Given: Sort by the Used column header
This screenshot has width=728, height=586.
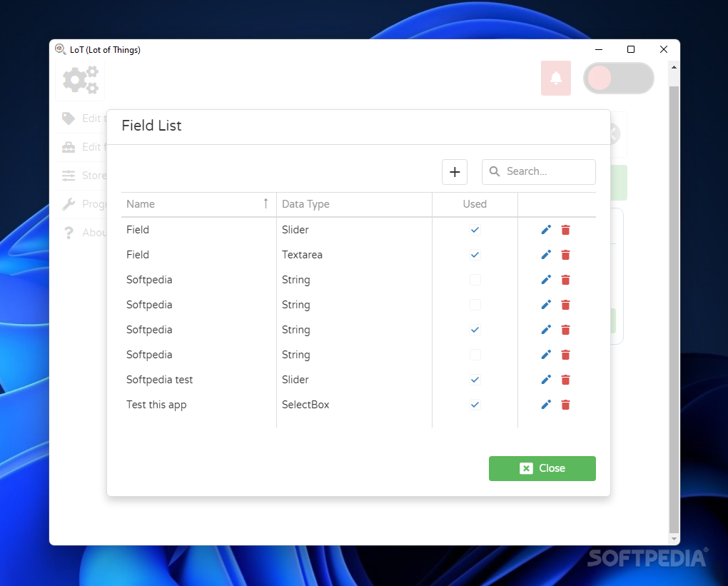Looking at the screenshot, I should click(x=475, y=204).
